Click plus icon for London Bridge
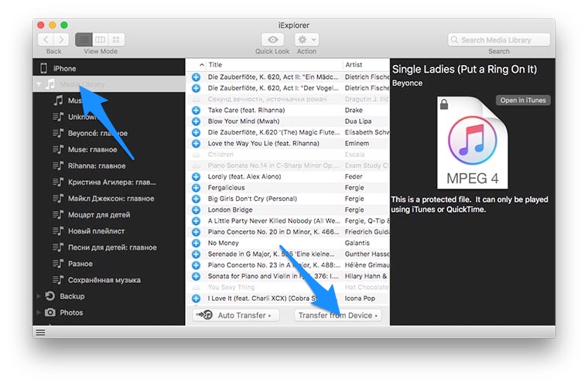This screenshot has width=588, height=385. tap(196, 210)
